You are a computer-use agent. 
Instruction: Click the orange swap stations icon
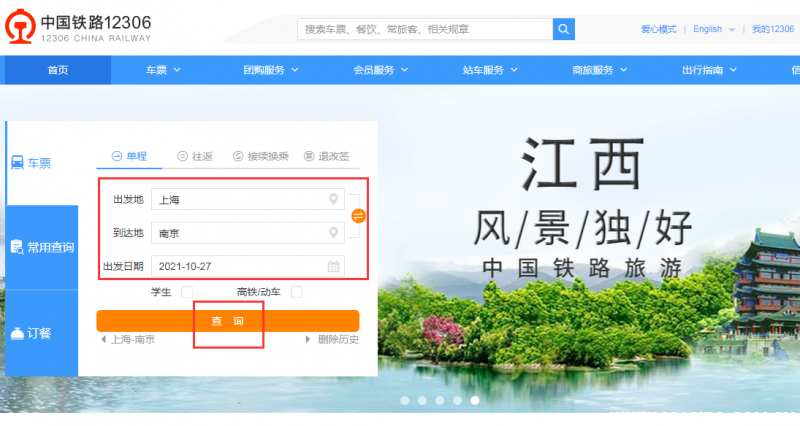pyautogui.click(x=358, y=216)
